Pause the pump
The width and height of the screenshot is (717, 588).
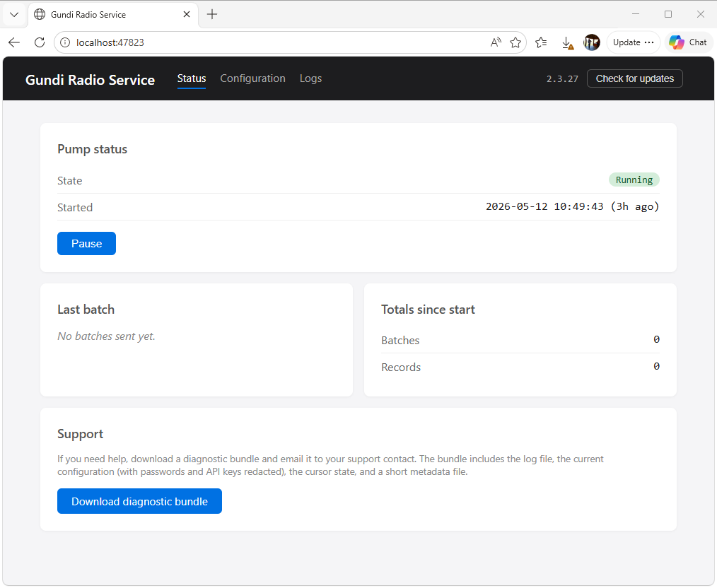click(x=86, y=244)
